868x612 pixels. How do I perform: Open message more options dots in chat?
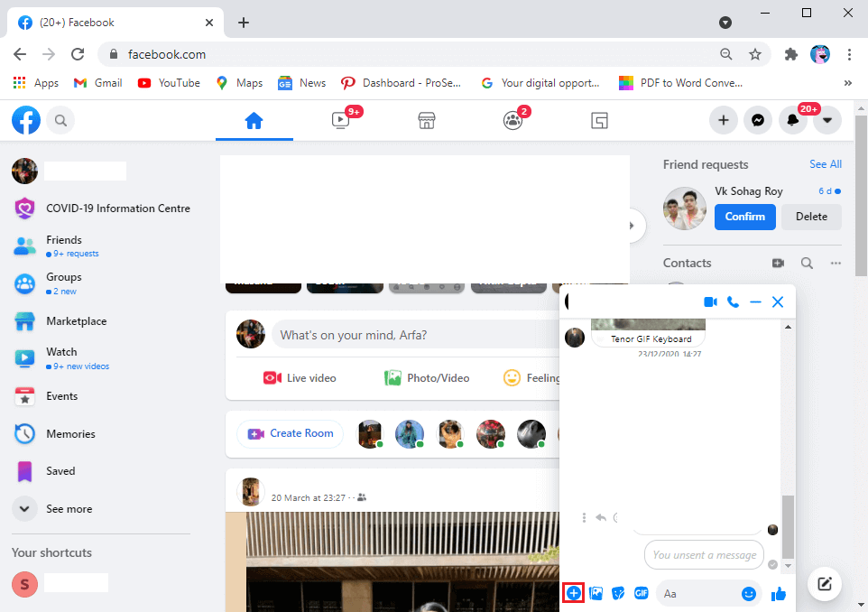(584, 517)
